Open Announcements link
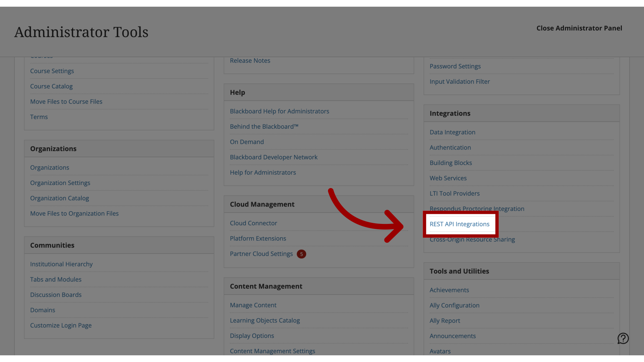 [452, 336]
